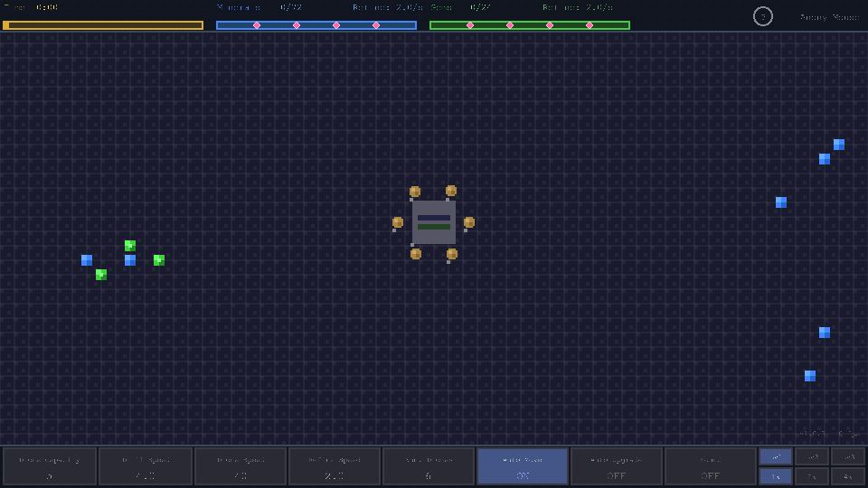The height and width of the screenshot is (488, 868).
Task: Select the drone on the base's right side
Action: click(x=469, y=222)
